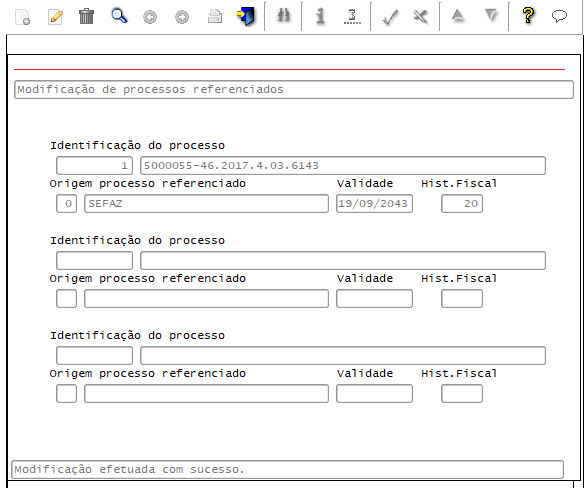Viewport: 587px width, 488px height.
Task: Click the Validade field showing 19/09/2043
Action: [x=374, y=204]
